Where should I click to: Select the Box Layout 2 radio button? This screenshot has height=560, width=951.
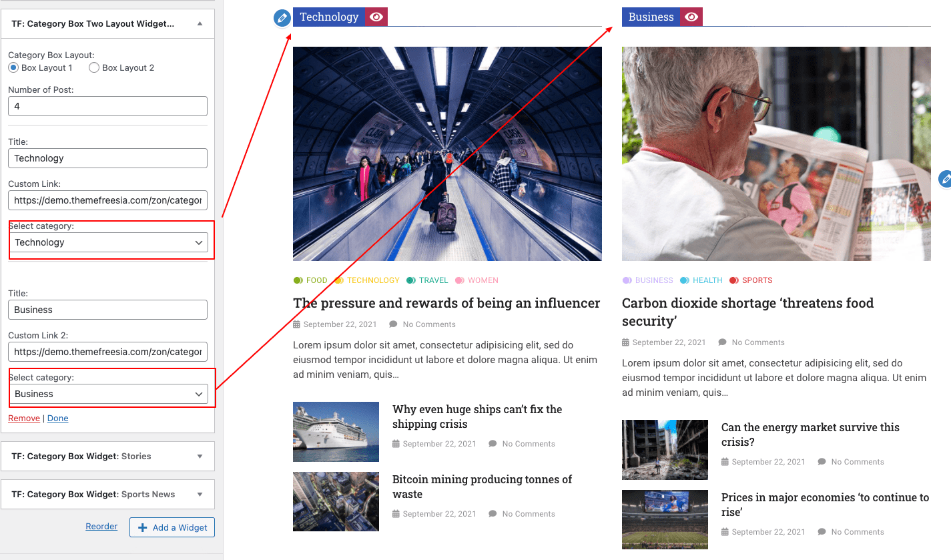point(94,67)
